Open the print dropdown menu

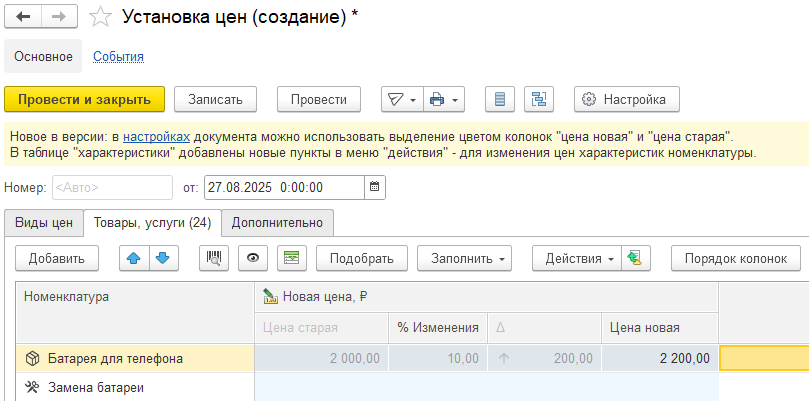(444, 99)
